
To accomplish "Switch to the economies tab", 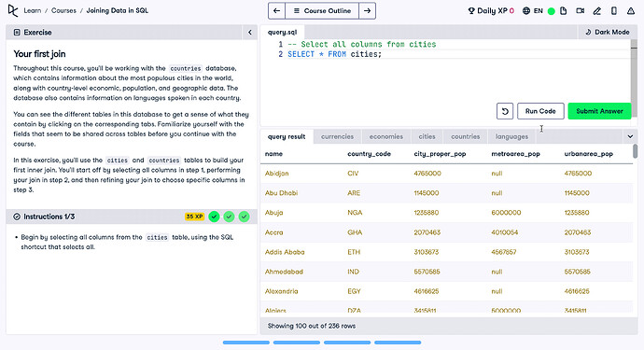I will coord(386,136).
